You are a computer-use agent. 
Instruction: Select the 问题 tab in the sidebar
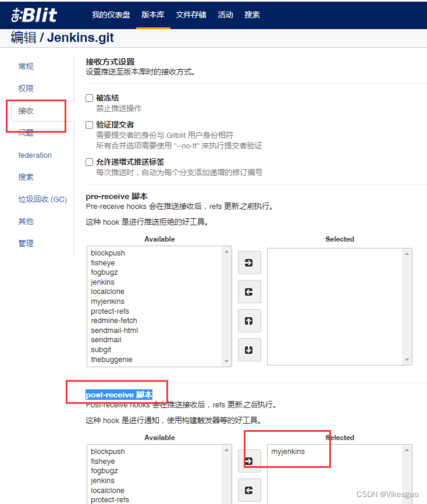pos(26,133)
